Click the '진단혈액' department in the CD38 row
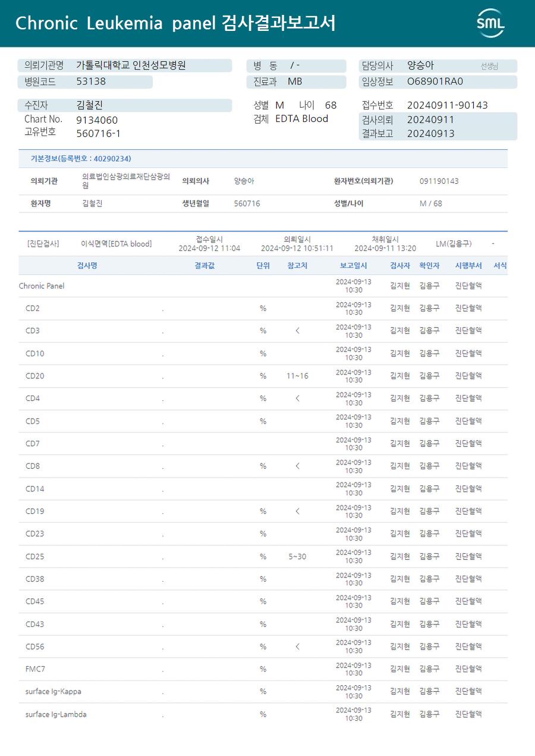535x756 pixels. coord(468,579)
